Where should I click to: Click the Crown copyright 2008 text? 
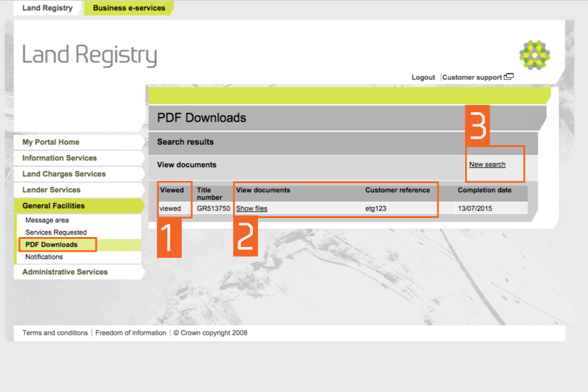(x=210, y=333)
